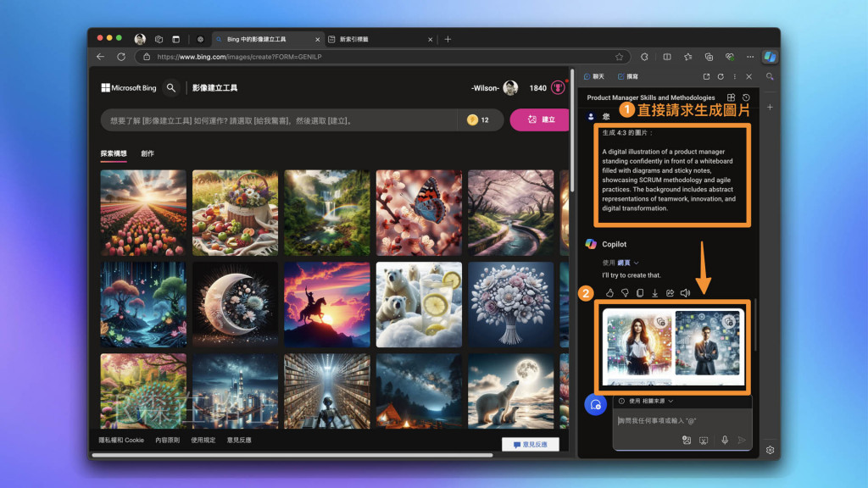
Task: Open the 內容原則 footer link
Action: pos(167,440)
